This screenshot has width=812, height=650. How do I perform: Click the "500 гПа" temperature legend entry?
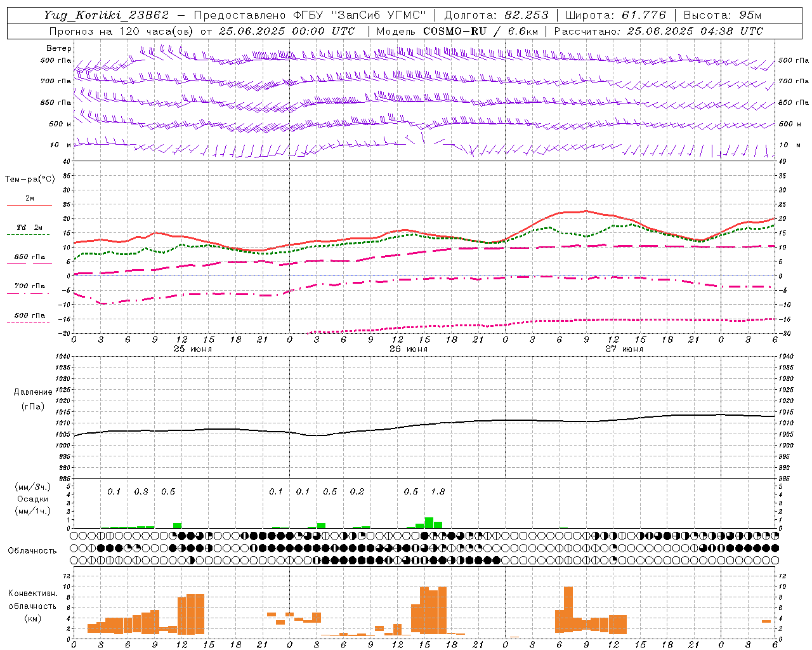30,315
